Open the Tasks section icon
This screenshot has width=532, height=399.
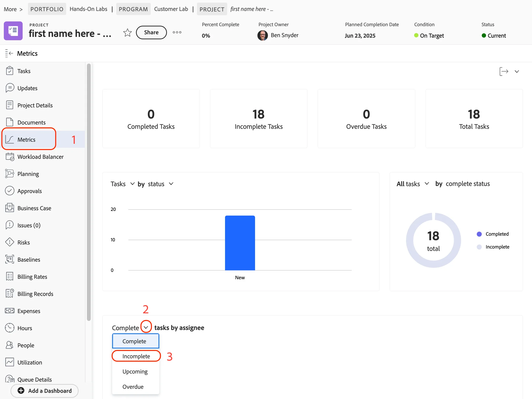click(x=10, y=71)
